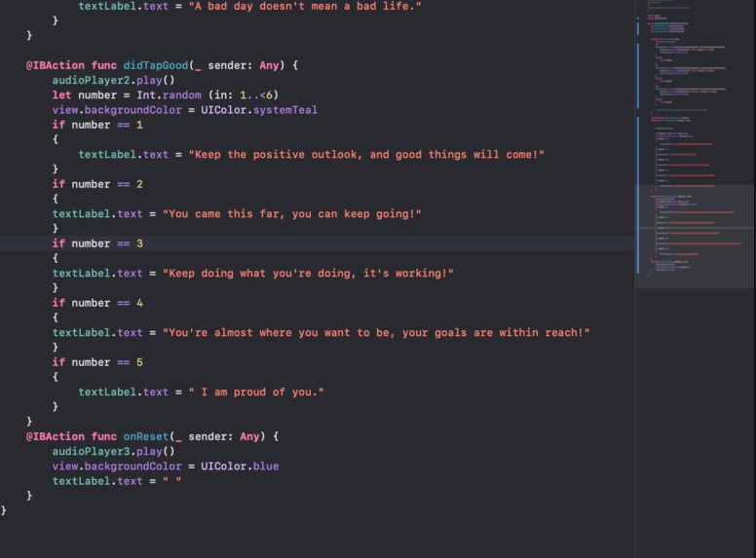Click 'if number == 4' line

97,303
